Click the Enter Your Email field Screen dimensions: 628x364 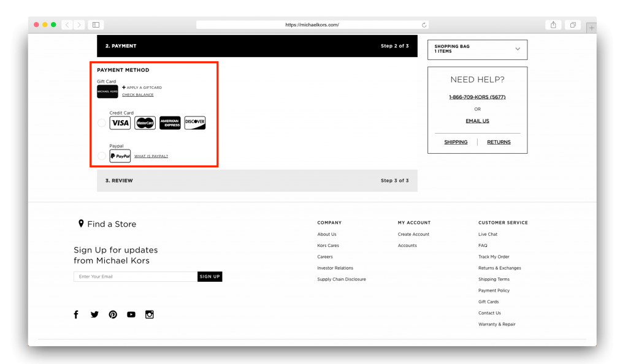click(x=136, y=276)
